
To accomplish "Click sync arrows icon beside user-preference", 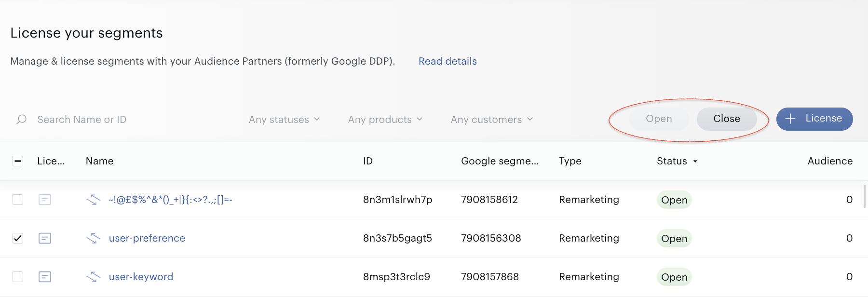I will point(93,238).
